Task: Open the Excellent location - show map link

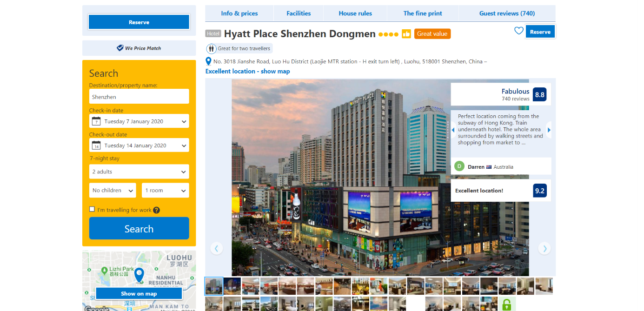Action: point(247,71)
